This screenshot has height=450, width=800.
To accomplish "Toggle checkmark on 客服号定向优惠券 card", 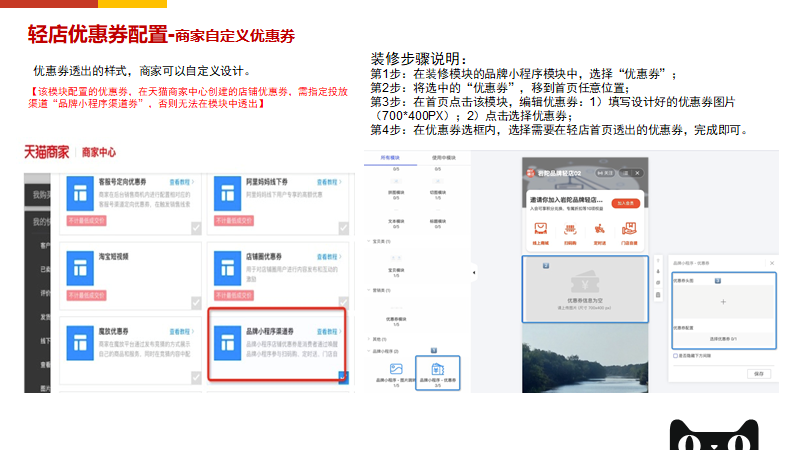I will point(196,228).
